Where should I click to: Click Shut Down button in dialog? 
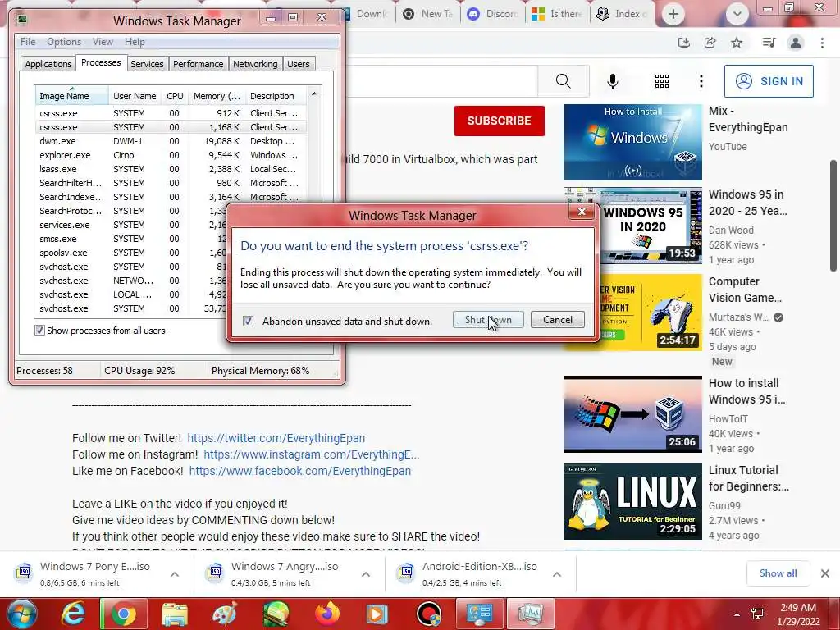488,320
